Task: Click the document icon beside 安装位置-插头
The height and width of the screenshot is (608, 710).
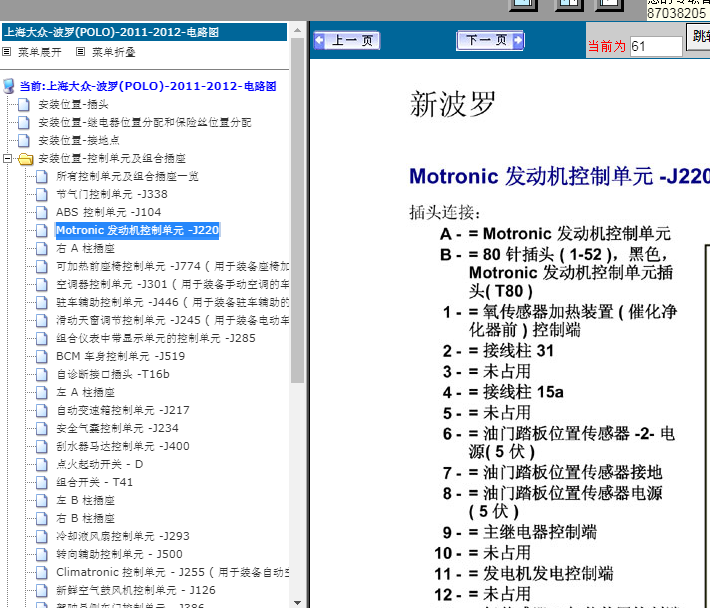Action: pyautogui.click(x=24, y=105)
